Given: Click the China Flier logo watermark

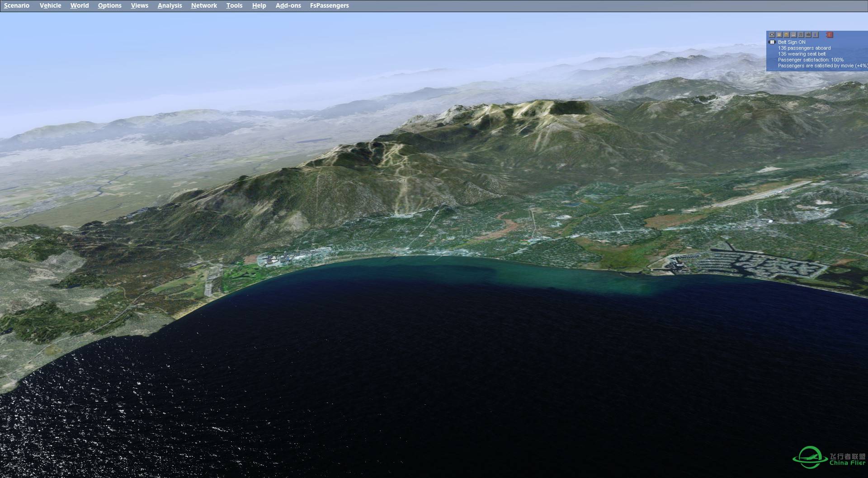Looking at the screenshot, I should 830,458.
